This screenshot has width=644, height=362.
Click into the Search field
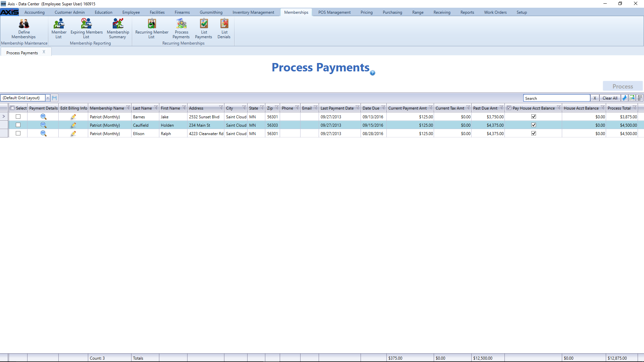(557, 98)
